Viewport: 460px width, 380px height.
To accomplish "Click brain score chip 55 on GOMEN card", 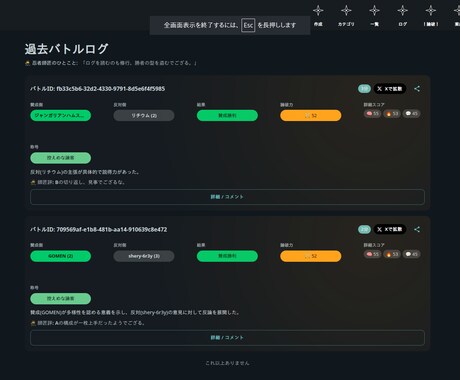I will [x=372, y=254].
